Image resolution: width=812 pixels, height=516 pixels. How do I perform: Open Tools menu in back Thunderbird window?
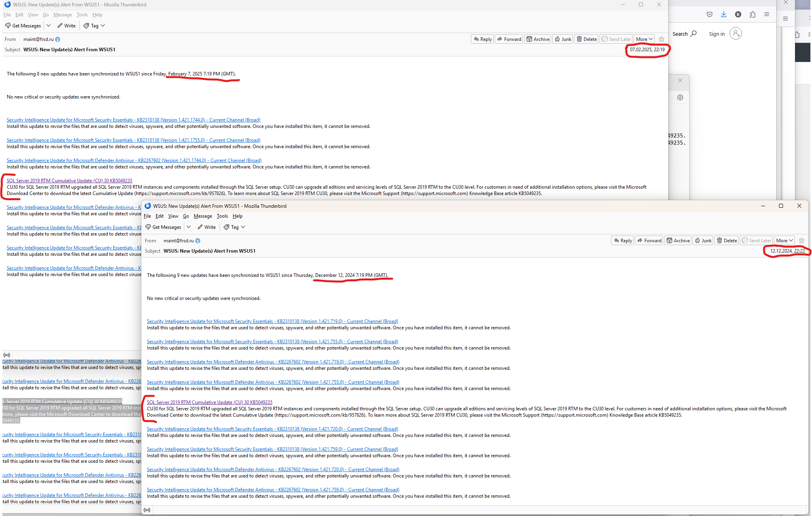point(82,15)
